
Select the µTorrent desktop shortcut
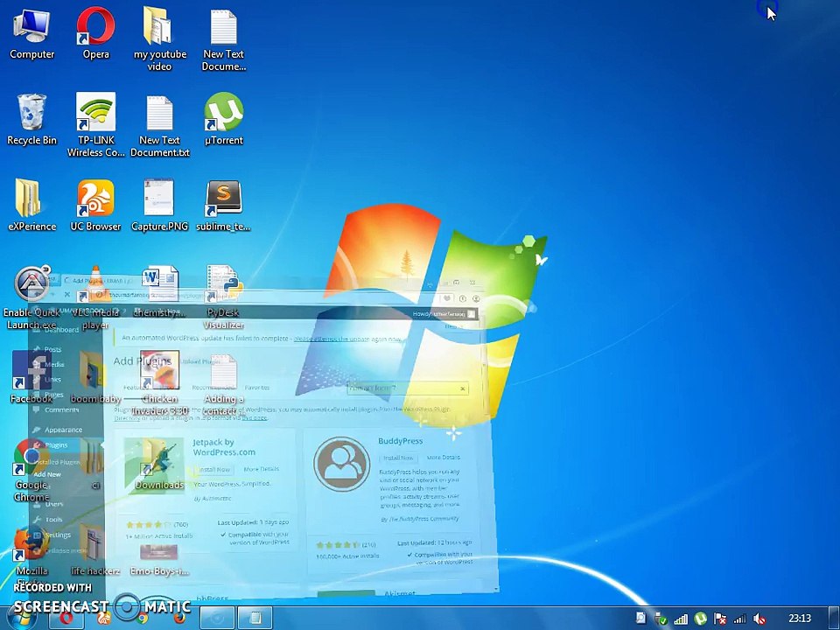tap(223, 119)
